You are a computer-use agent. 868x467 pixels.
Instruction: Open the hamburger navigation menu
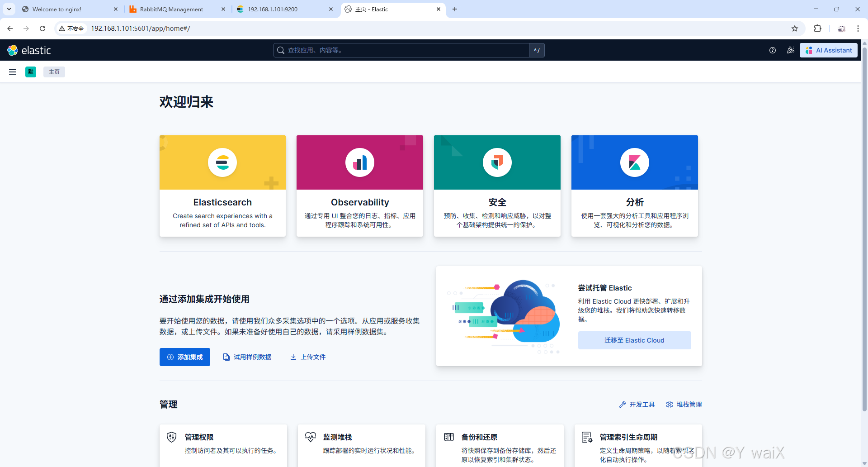[x=13, y=72]
